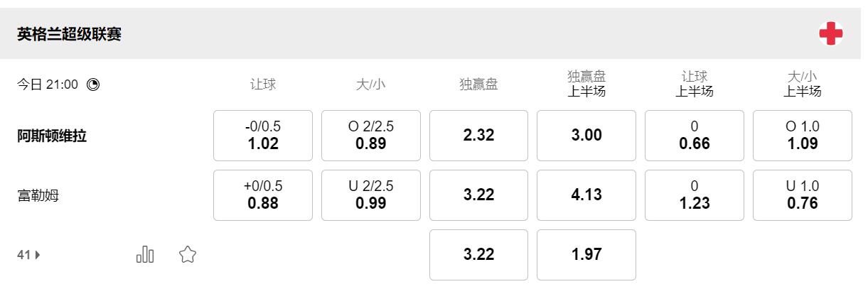The image size is (868, 289).
Task: Pick first-half handicap 0 at 0.66
Action: 695,136
